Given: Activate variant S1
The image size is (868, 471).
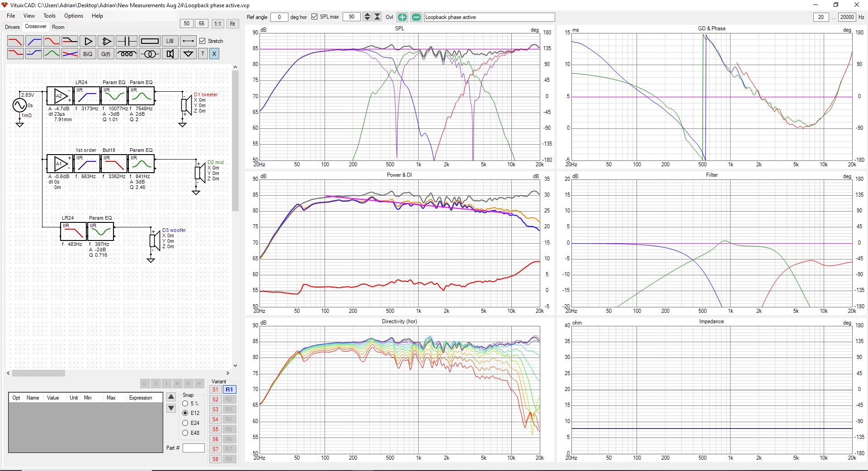Looking at the screenshot, I should coord(216,390).
